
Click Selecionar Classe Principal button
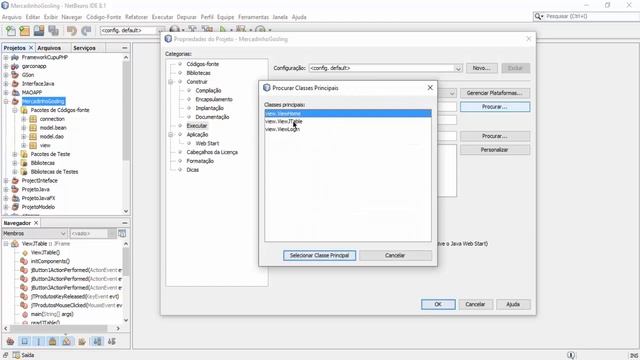[319, 256]
